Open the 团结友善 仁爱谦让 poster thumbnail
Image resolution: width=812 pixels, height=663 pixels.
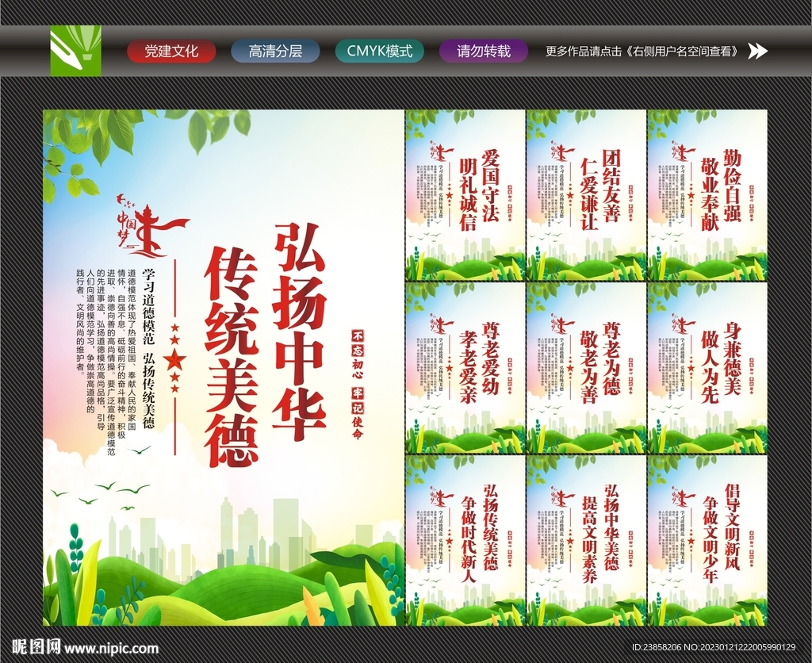tap(586, 195)
